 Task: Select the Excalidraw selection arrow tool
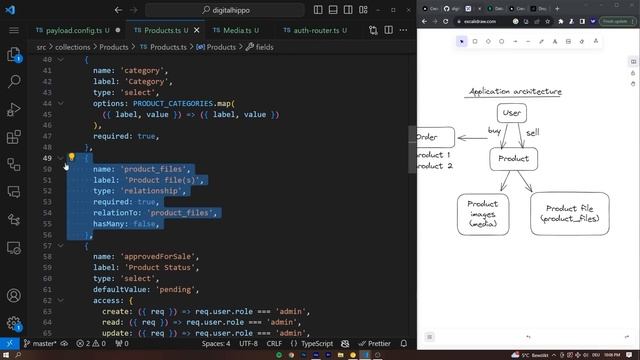point(462,41)
